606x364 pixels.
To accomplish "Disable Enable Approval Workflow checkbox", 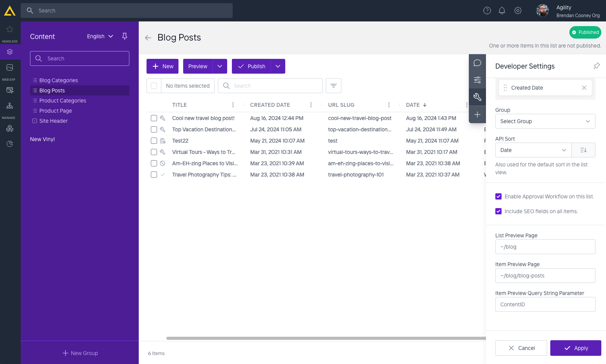I will (498, 196).
